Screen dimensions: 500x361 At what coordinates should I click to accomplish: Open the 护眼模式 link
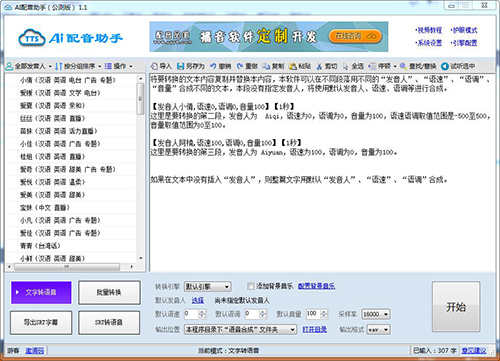point(464,30)
